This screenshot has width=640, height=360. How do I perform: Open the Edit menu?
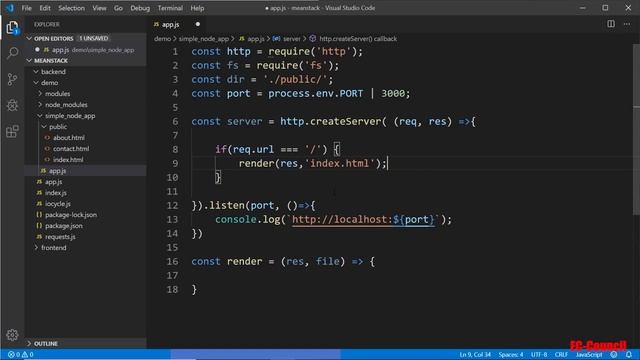45,8
